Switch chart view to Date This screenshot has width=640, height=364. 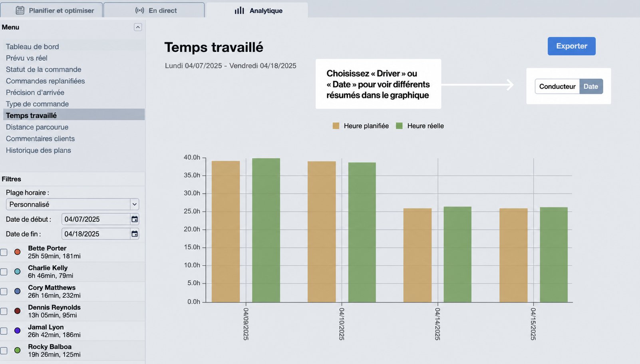[591, 86]
